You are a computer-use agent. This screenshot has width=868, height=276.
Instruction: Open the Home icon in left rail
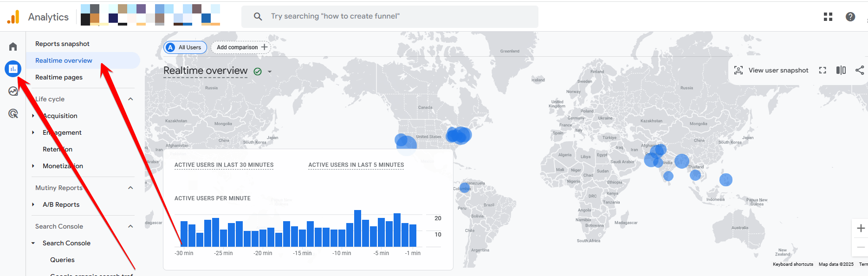tap(13, 46)
